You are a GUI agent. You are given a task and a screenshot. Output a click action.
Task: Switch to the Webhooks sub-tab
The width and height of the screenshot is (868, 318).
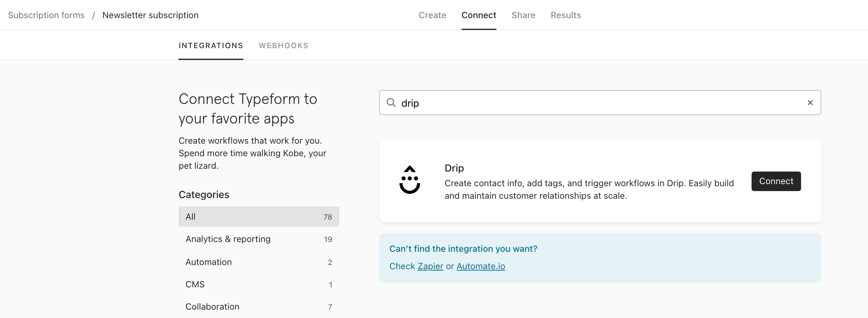283,46
